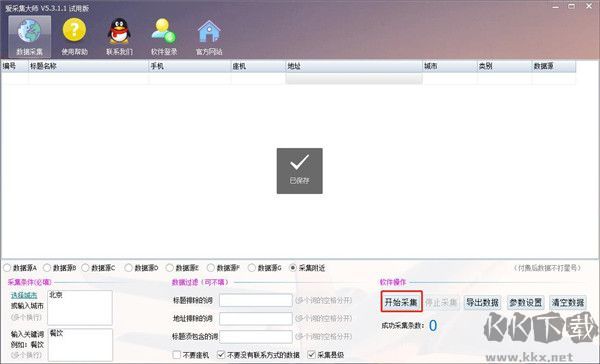Click the 城市 column header
Viewport: 600px width, 364px height.
(450, 66)
